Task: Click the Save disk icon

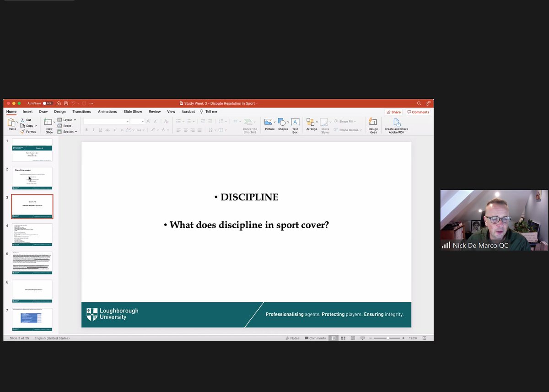Action: pos(66,103)
